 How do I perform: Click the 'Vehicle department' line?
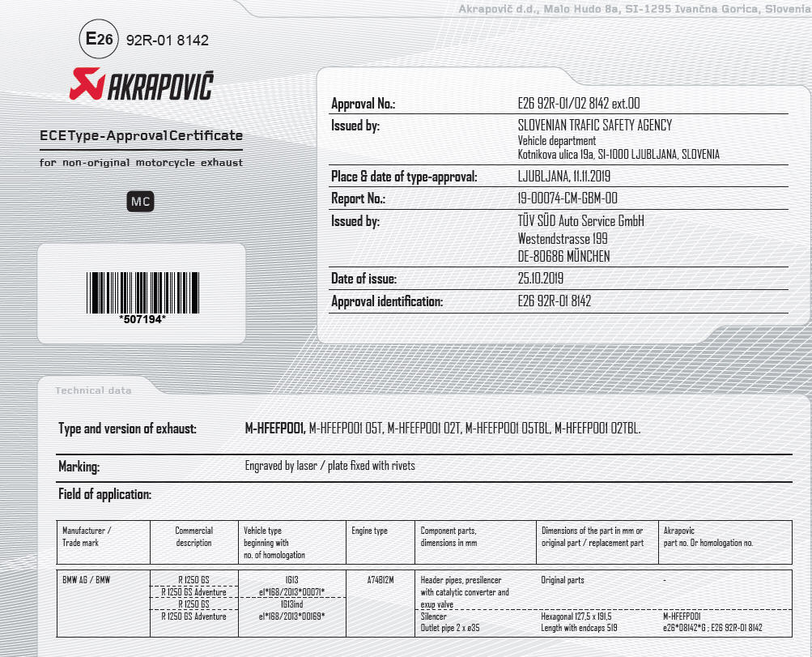557,140
